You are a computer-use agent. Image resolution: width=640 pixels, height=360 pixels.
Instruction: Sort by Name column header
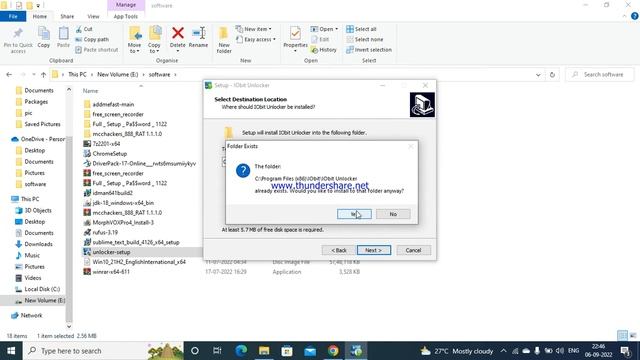pyautogui.click(x=91, y=91)
